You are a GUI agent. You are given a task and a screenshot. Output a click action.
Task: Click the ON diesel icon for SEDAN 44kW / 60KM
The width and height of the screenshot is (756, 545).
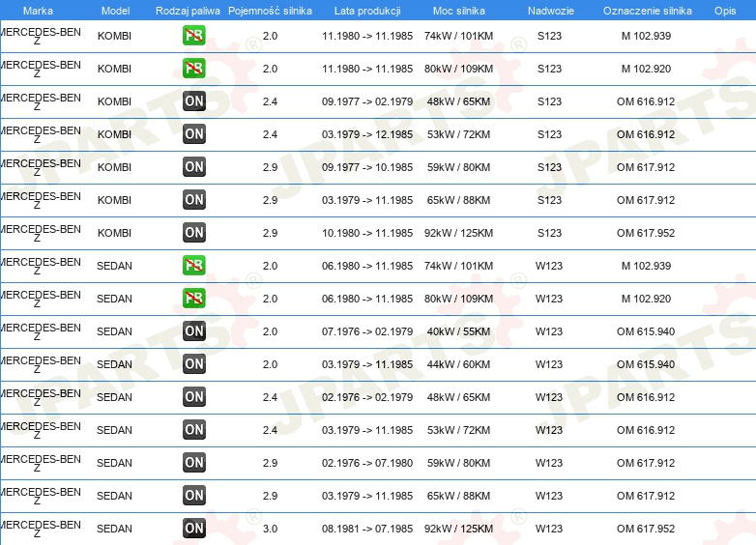193,363
